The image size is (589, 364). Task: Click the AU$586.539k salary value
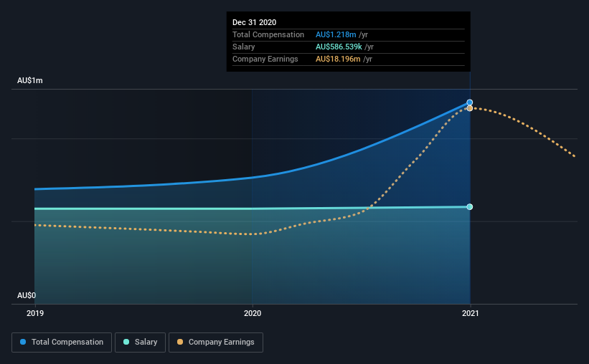point(339,47)
